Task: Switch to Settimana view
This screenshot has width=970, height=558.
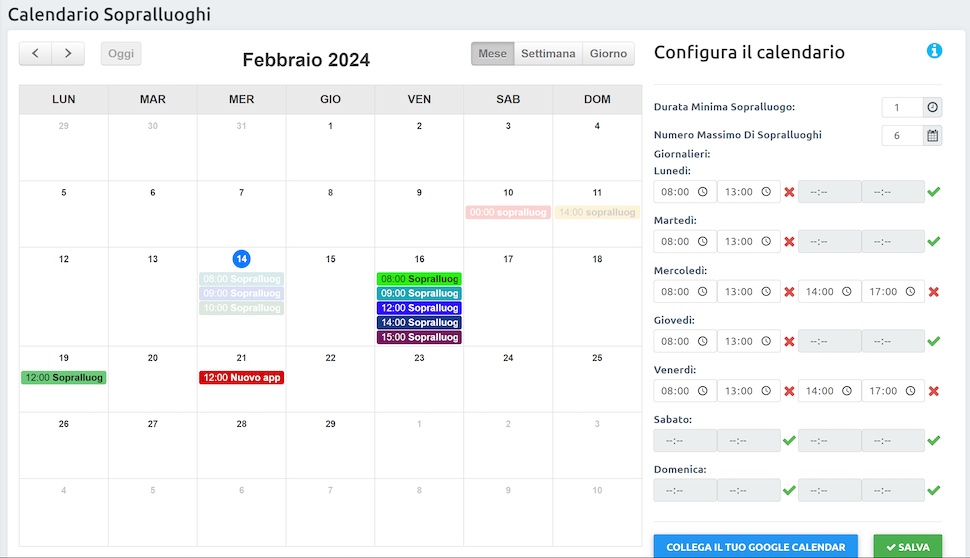Action: (548, 53)
